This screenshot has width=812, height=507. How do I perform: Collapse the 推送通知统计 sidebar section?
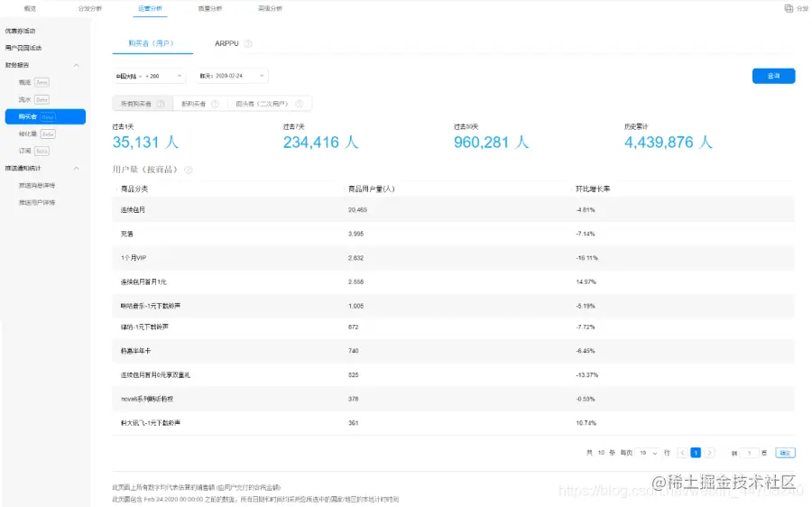coord(76,169)
